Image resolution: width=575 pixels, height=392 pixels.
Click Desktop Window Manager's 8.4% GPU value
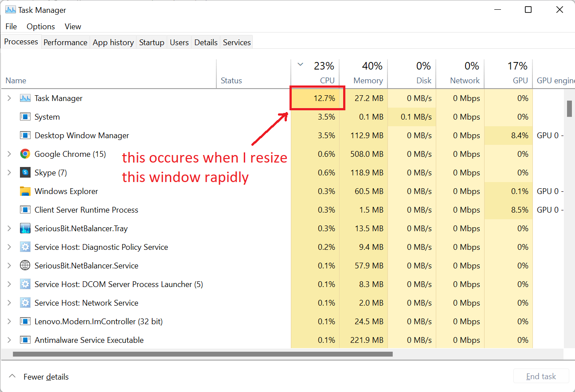pyautogui.click(x=520, y=136)
